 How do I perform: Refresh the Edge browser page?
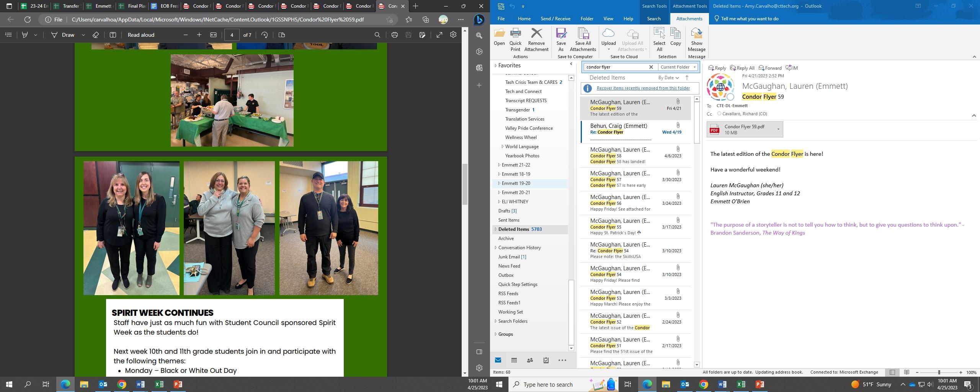(x=28, y=20)
